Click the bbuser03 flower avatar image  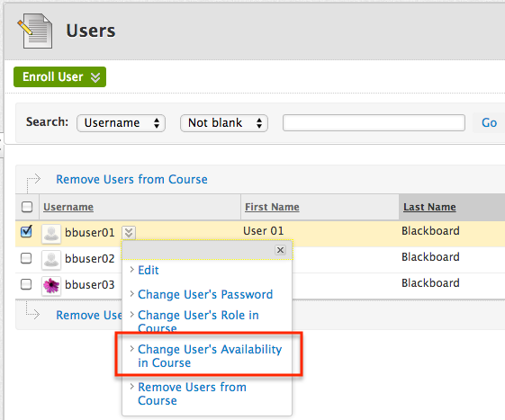(51, 286)
